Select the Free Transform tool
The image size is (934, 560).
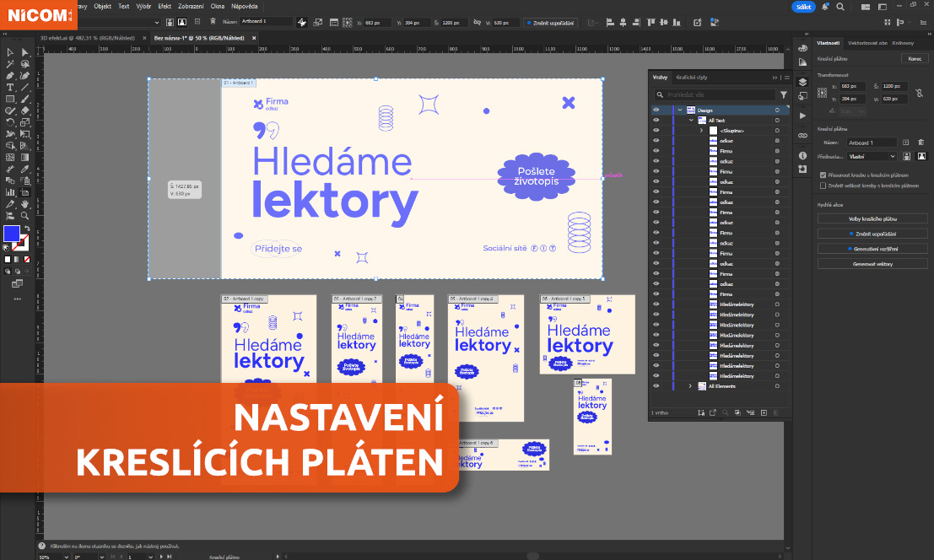(25, 134)
